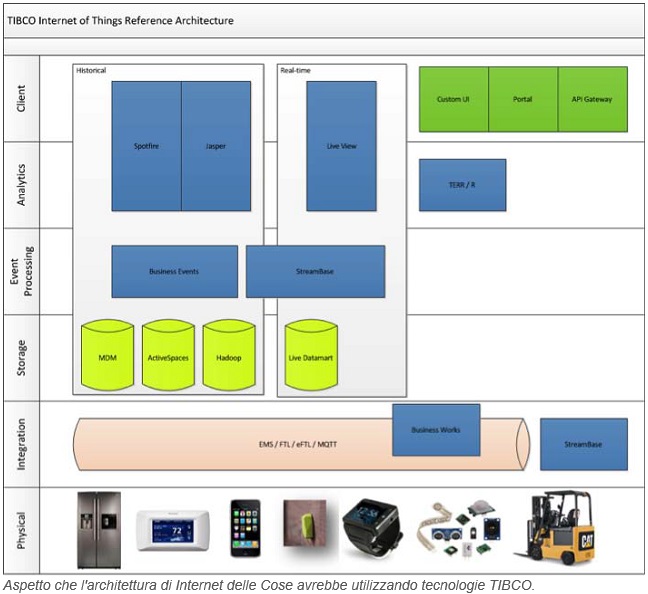Select the Integration layer label

(21, 444)
